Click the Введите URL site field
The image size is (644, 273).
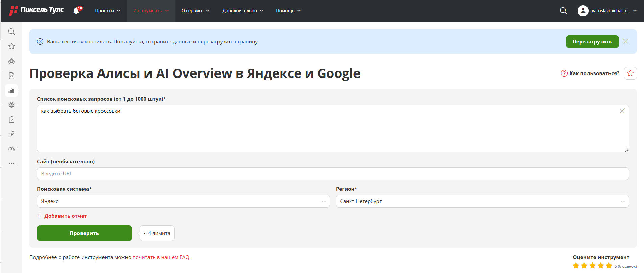pyautogui.click(x=332, y=174)
